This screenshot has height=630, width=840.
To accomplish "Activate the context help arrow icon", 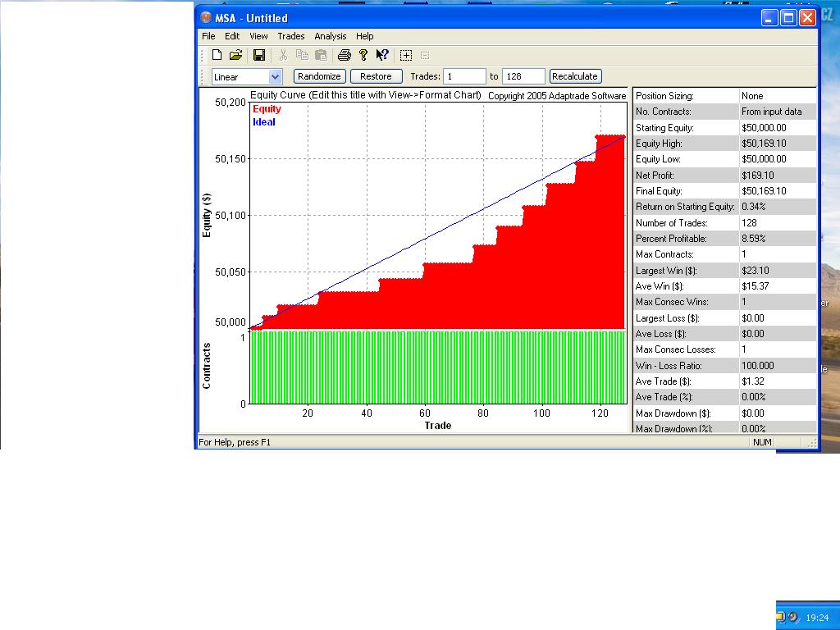I will coord(382,55).
